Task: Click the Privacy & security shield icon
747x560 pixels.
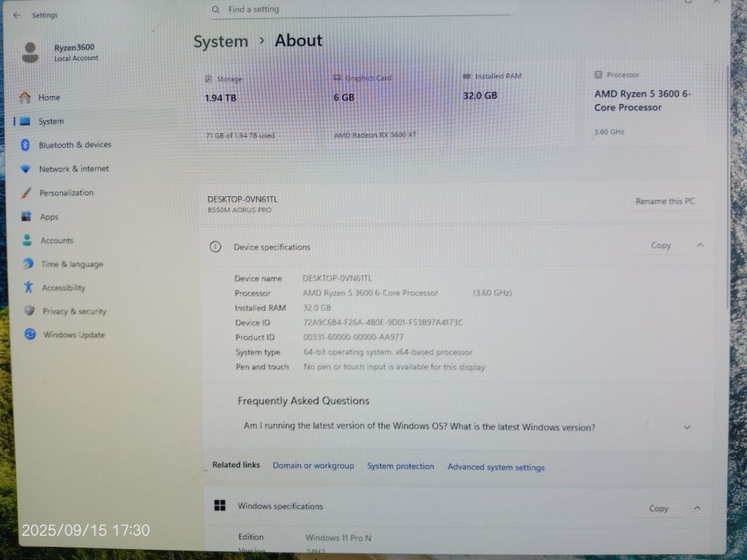Action: tap(30, 311)
